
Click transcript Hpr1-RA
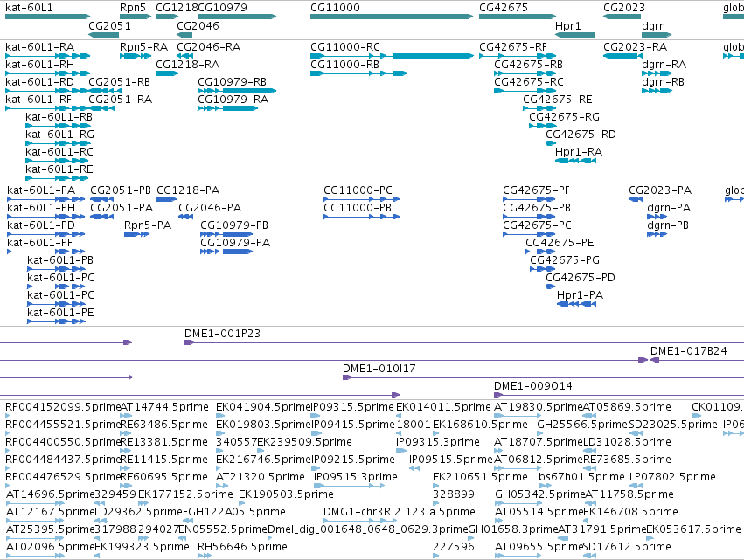(575, 161)
